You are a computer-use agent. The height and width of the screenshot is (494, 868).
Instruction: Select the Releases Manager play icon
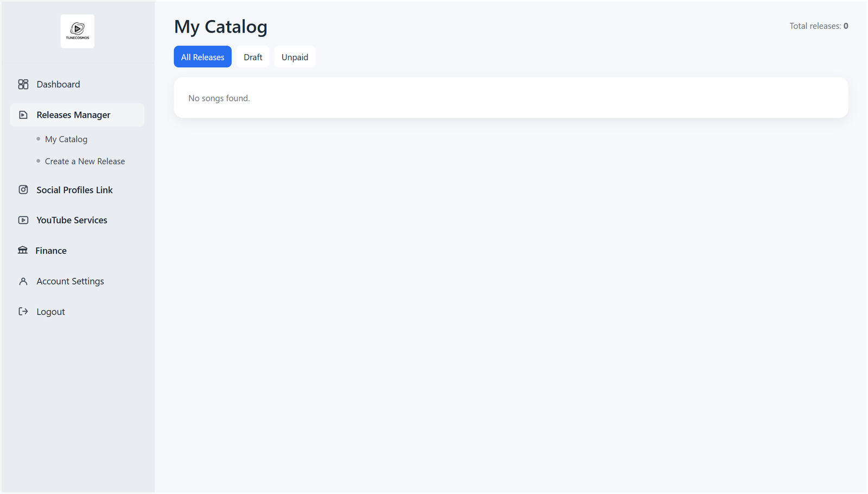coord(23,115)
